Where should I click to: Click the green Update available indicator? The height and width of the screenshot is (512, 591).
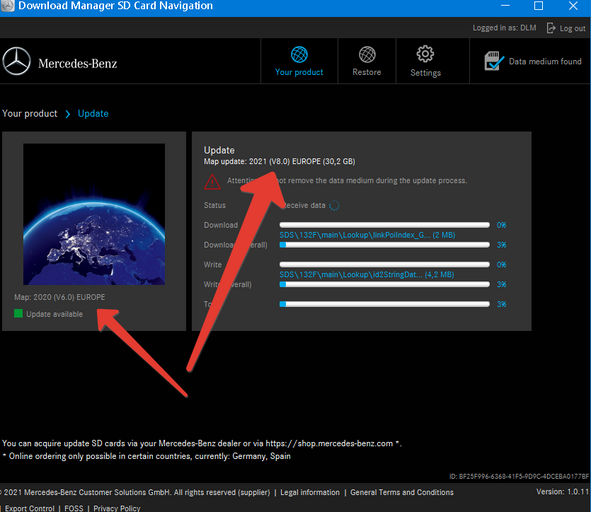(x=18, y=313)
